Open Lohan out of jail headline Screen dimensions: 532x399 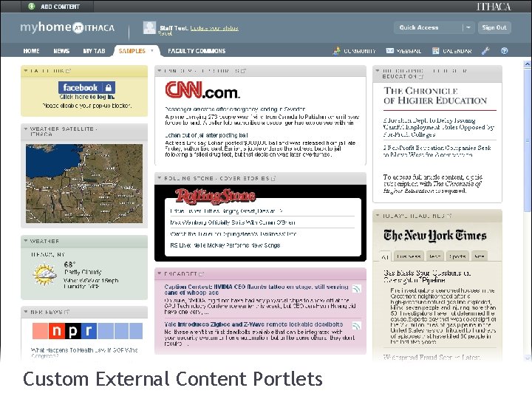pos(206,135)
